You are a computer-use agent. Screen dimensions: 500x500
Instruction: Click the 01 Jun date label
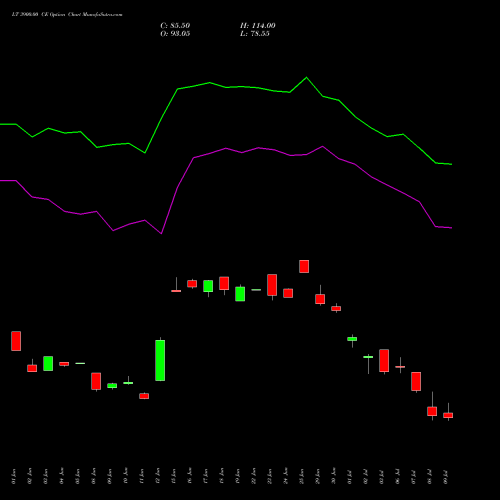[x=14, y=476]
